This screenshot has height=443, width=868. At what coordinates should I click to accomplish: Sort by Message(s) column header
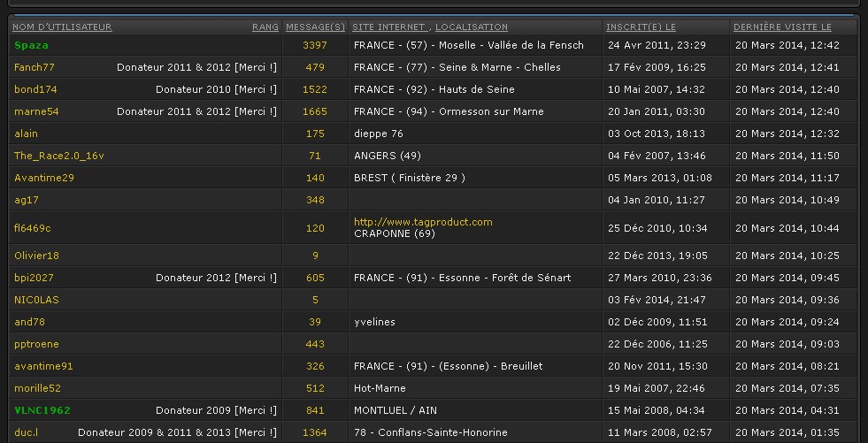[x=315, y=27]
